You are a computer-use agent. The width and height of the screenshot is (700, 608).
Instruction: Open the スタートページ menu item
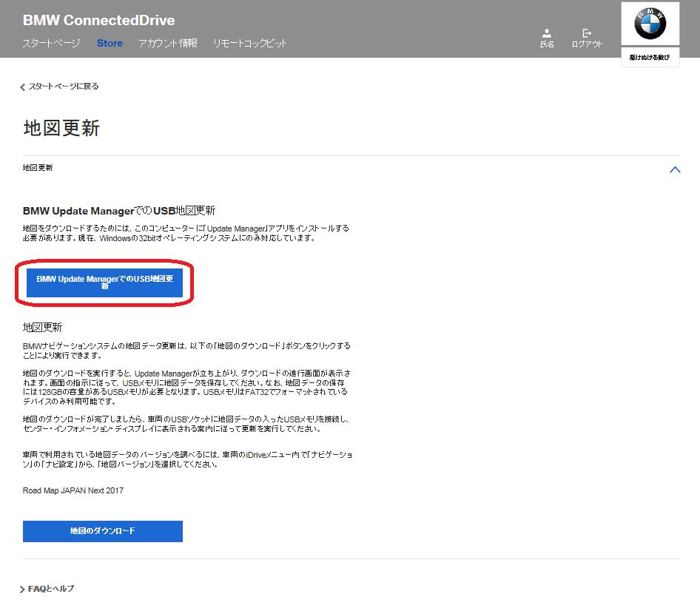[x=51, y=44]
